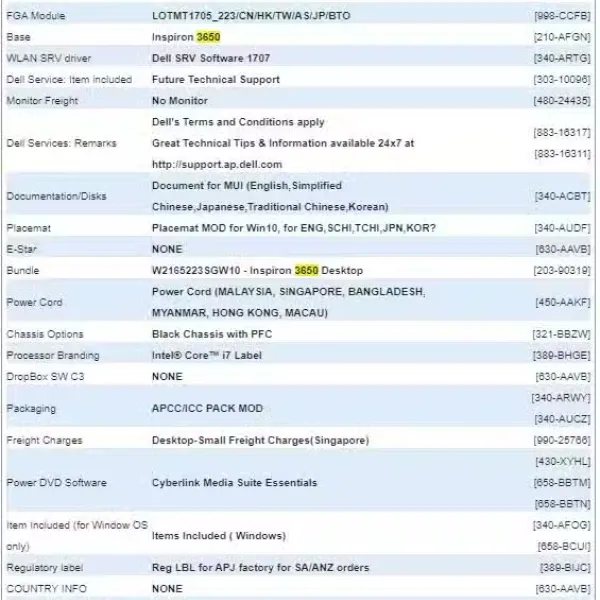The image size is (600, 600).
Task: Click the part code [321-BBZW]
Action: [x=561, y=334]
